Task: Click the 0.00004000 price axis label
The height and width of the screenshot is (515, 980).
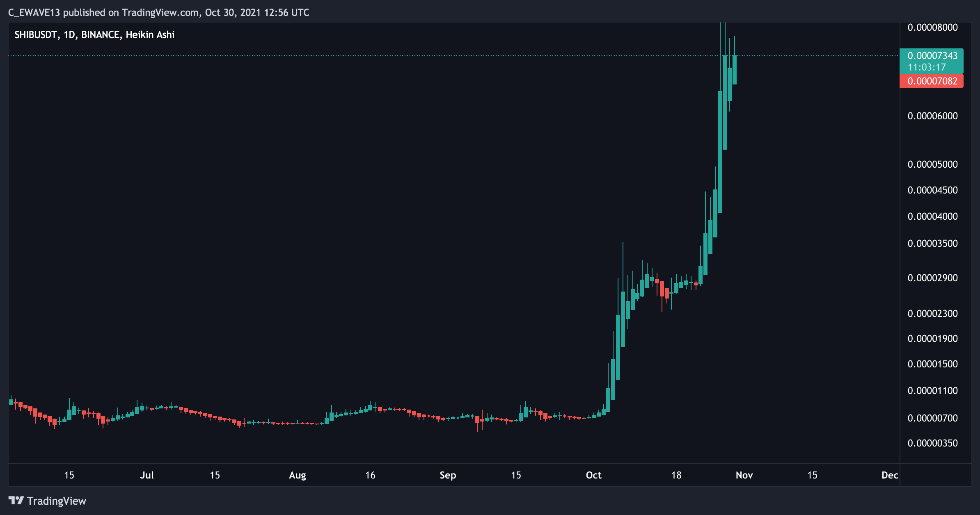Action: coord(932,216)
